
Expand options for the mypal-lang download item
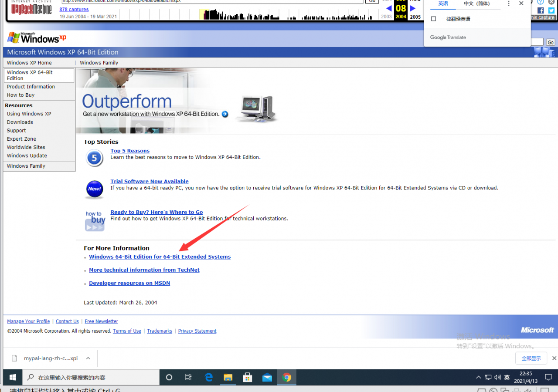(88, 358)
